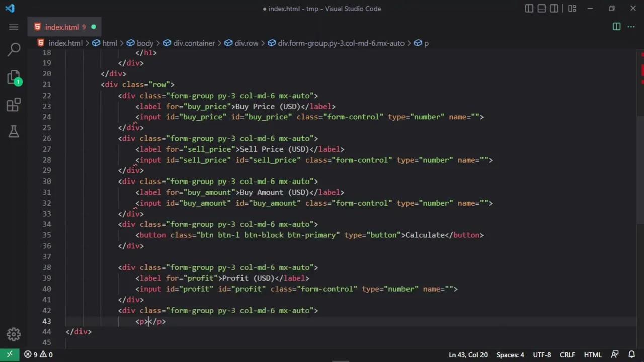Open the Extensions view
The image size is (644, 362).
pyautogui.click(x=14, y=105)
